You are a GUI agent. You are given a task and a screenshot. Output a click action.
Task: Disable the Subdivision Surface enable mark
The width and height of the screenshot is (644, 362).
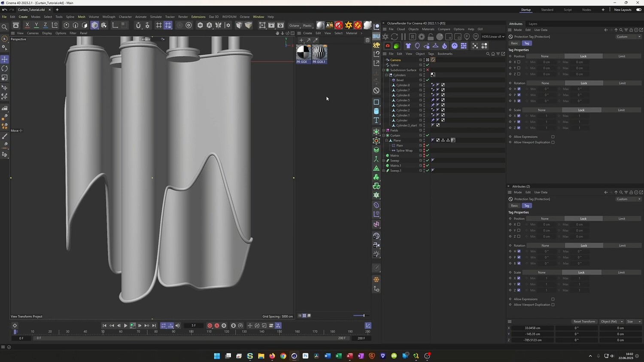427,70
